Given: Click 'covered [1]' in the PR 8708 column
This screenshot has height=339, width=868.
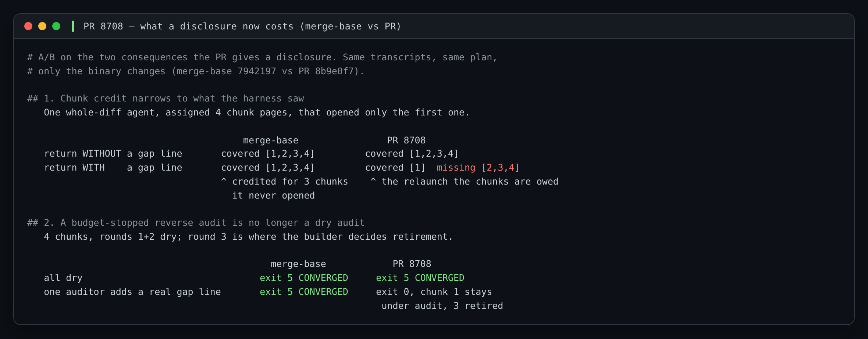Looking at the screenshot, I should [x=395, y=168].
